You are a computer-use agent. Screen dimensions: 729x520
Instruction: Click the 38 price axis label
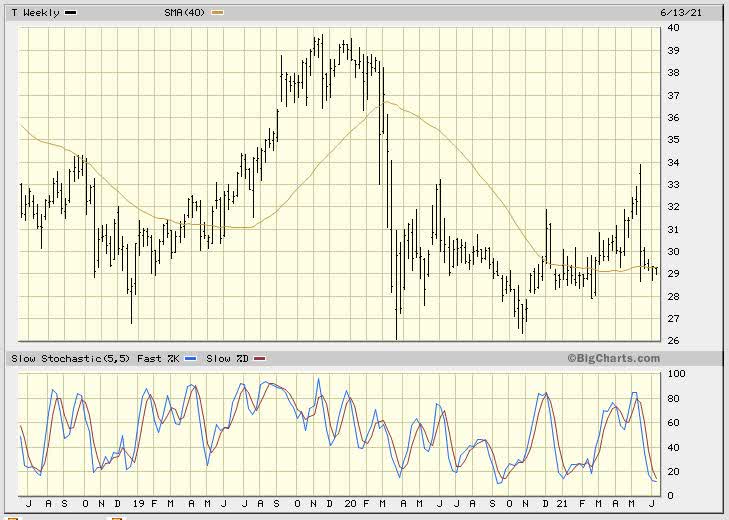pyautogui.click(x=673, y=73)
